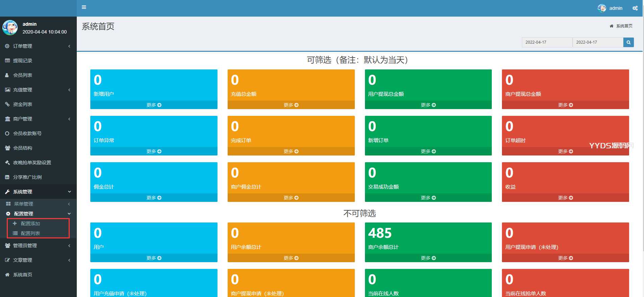Open 提现记录 in the sidebar
The height and width of the screenshot is (297, 644).
[x=23, y=61]
